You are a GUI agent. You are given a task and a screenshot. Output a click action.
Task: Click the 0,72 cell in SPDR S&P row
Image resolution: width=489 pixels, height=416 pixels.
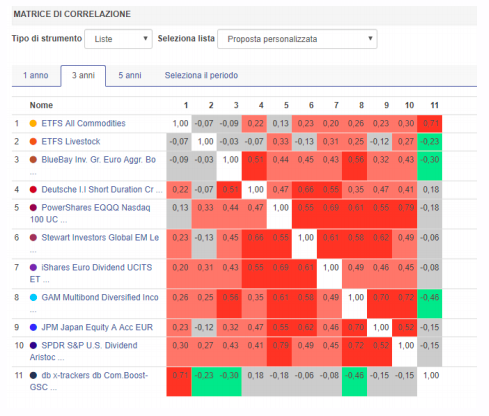[355, 351]
